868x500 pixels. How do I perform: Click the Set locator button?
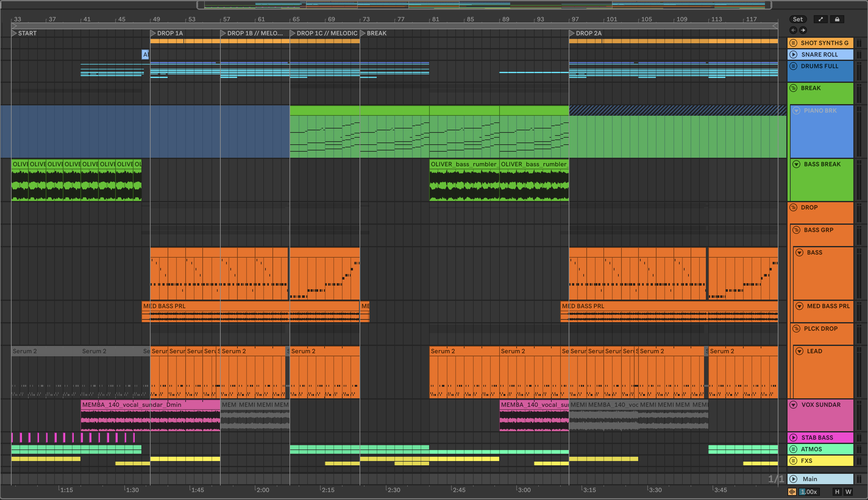[x=798, y=19]
